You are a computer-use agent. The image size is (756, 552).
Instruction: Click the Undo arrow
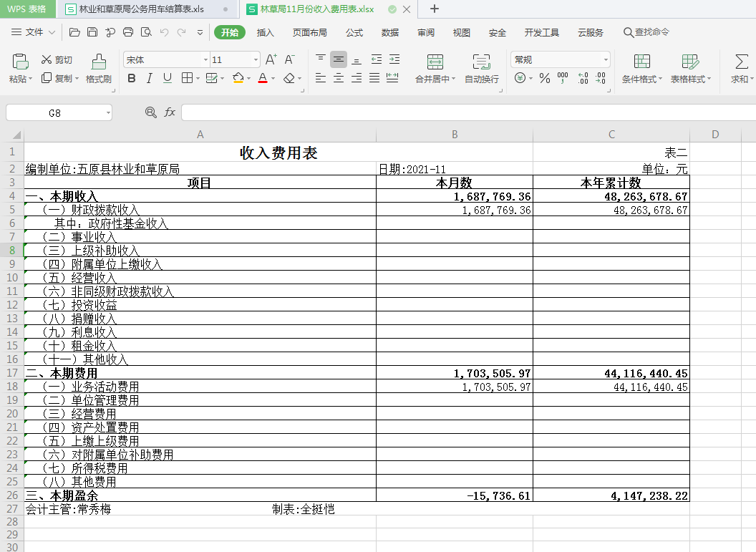tap(164, 32)
